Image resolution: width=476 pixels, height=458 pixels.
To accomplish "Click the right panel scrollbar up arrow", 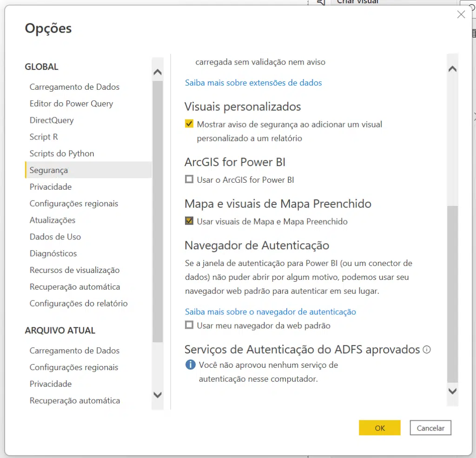I will pyautogui.click(x=452, y=68).
